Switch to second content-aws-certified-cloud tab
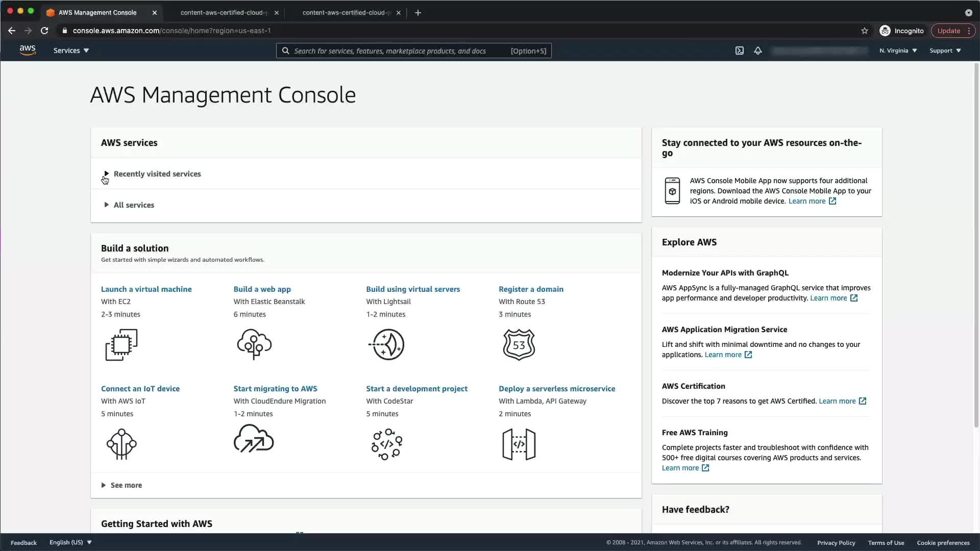This screenshot has height=551, width=980. [x=346, y=13]
